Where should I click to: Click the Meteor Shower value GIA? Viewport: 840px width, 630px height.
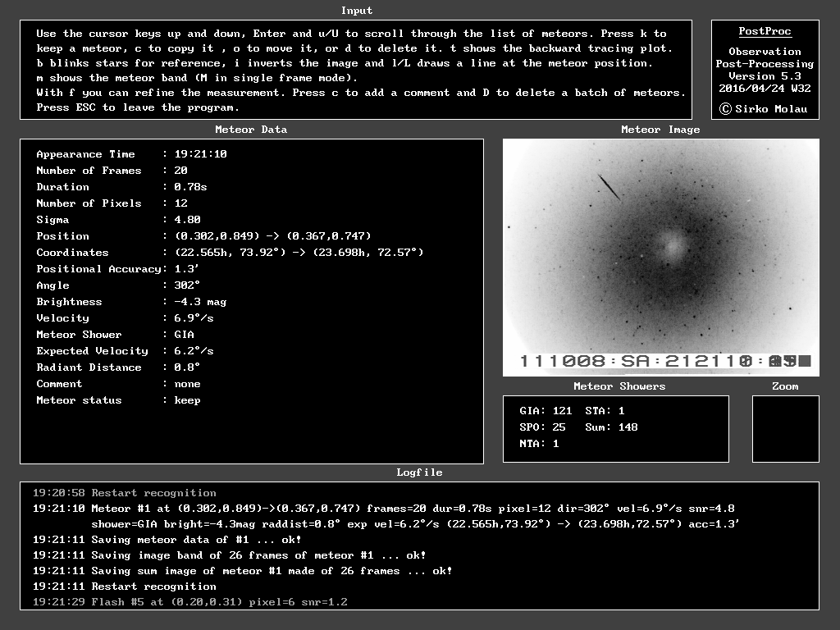[184, 335]
